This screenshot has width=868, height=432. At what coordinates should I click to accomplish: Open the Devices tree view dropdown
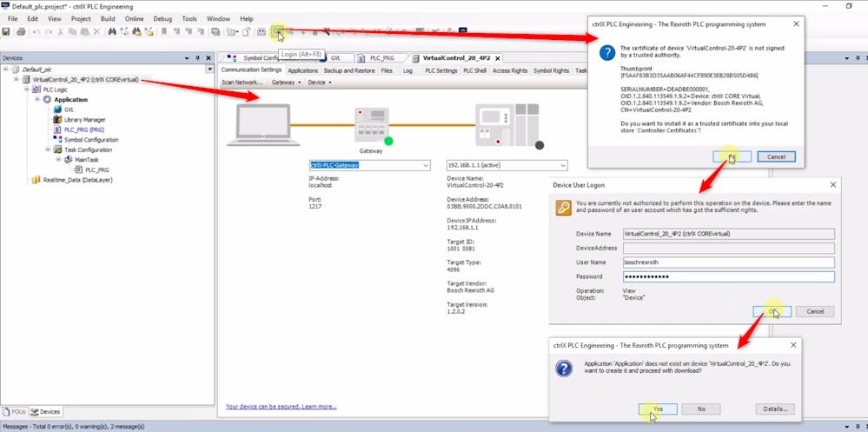(x=209, y=70)
